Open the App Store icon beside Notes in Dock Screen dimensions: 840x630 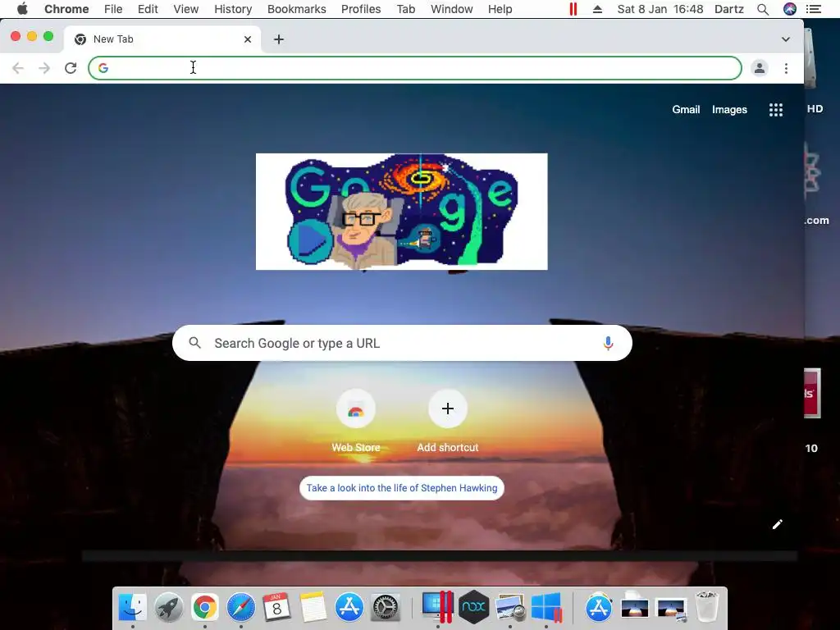pyautogui.click(x=349, y=608)
